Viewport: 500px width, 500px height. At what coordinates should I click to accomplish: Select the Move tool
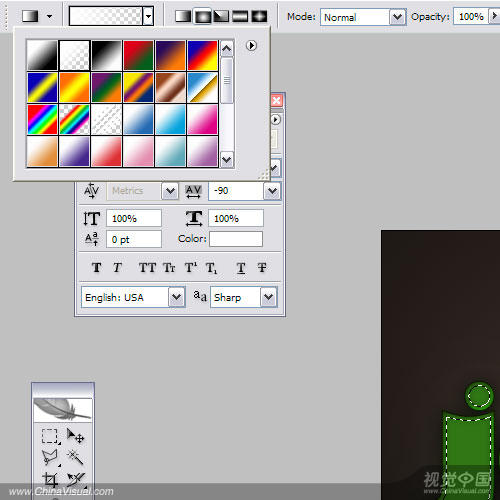click(75, 436)
